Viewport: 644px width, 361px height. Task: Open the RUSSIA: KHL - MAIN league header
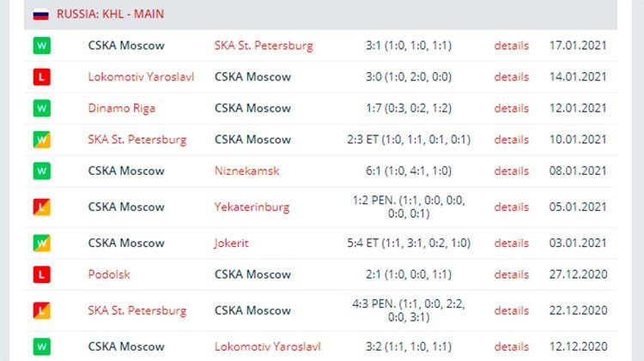pyautogui.click(x=110, y=15)
